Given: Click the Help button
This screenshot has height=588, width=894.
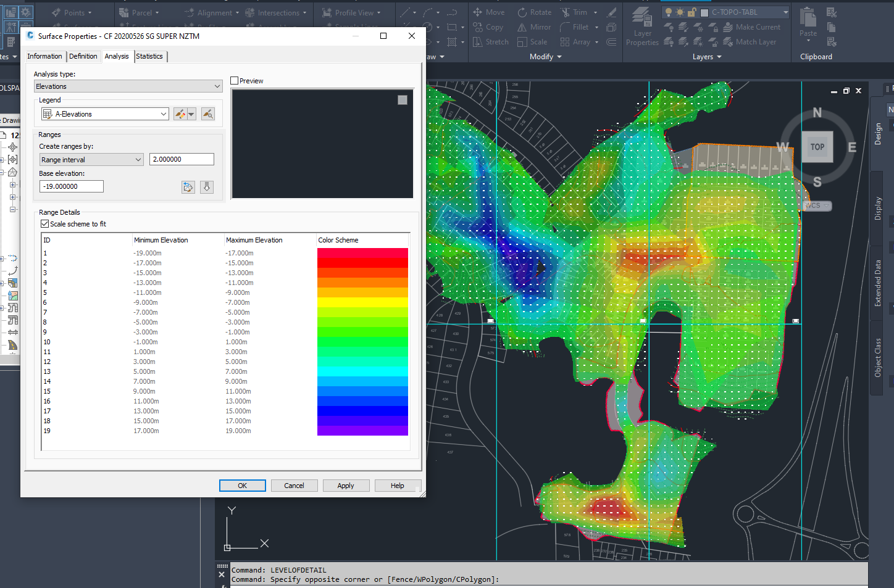Looking at the screenshot, I should [398, 485].
